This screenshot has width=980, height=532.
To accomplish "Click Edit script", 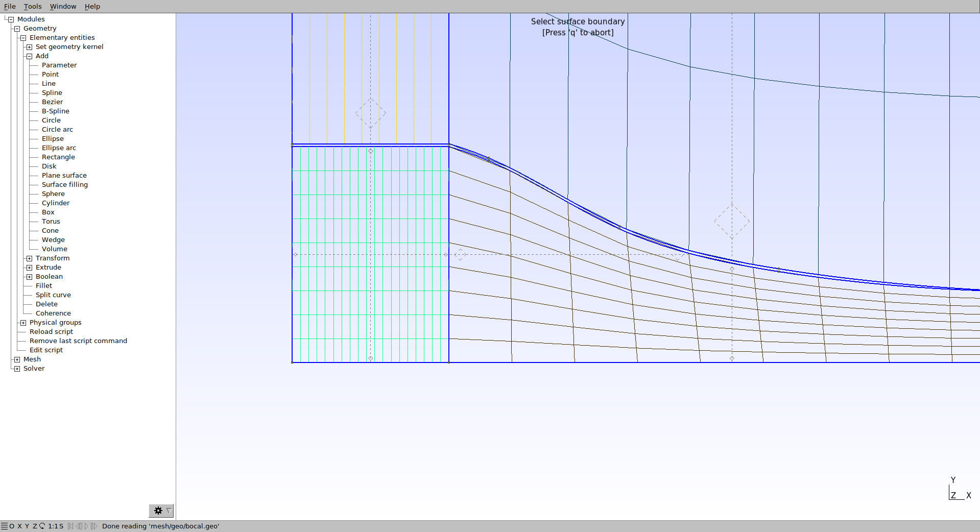I will click(x=46, y=350).
